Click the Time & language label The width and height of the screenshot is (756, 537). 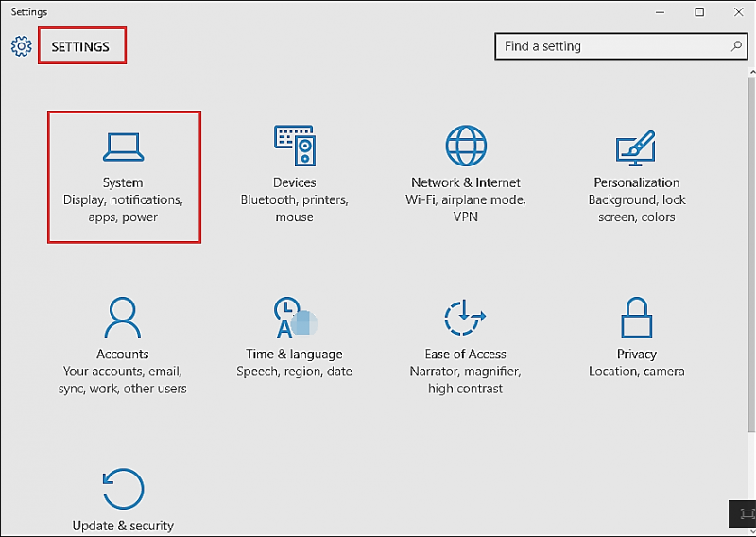(294, 355)
